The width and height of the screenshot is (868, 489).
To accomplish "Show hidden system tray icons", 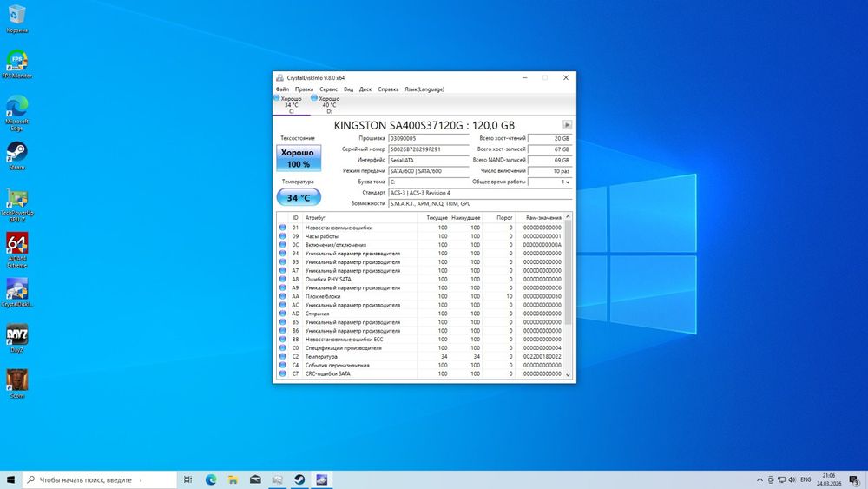I will (x=759, y=479).
